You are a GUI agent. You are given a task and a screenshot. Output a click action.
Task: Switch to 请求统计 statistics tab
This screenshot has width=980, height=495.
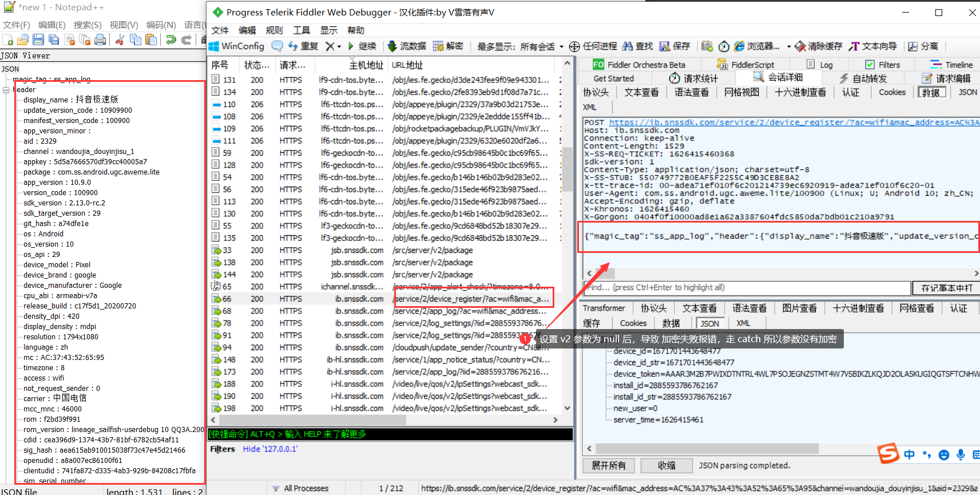point(694,78)
